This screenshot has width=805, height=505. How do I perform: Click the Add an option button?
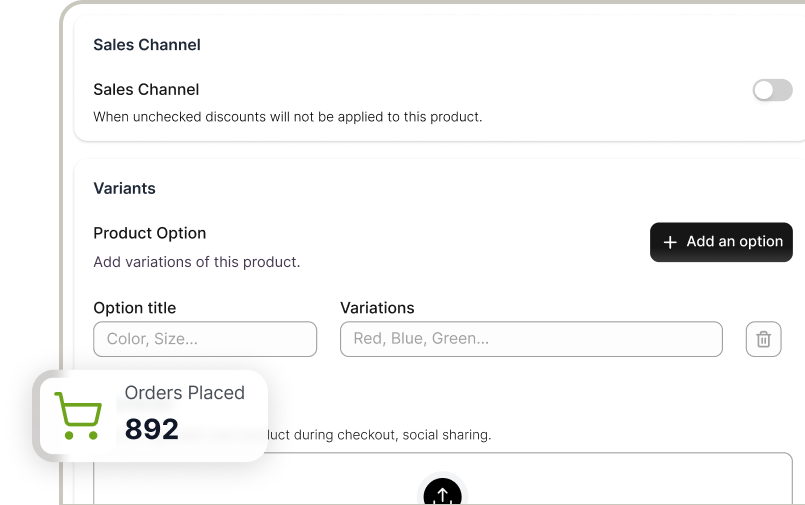click(x=721, y=242)
